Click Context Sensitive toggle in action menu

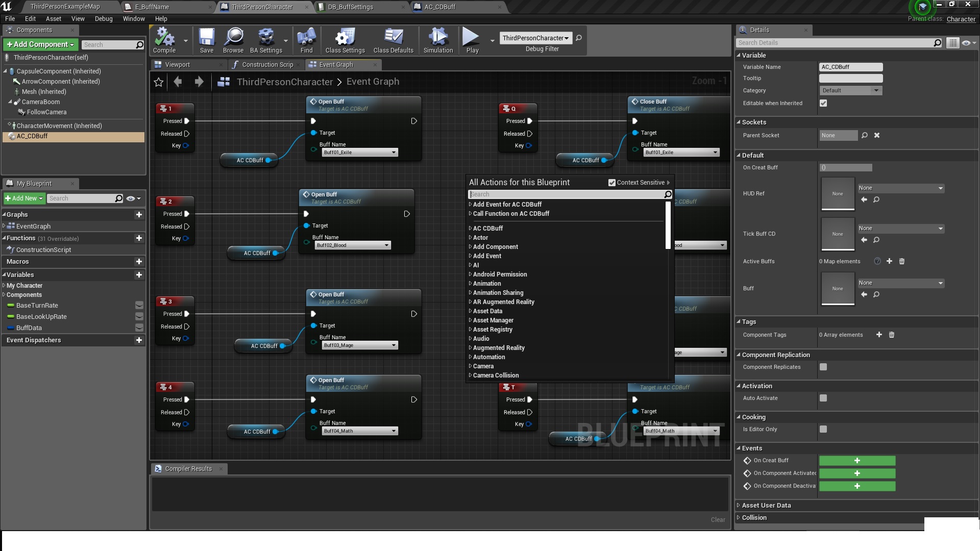[x=612, y=182]
